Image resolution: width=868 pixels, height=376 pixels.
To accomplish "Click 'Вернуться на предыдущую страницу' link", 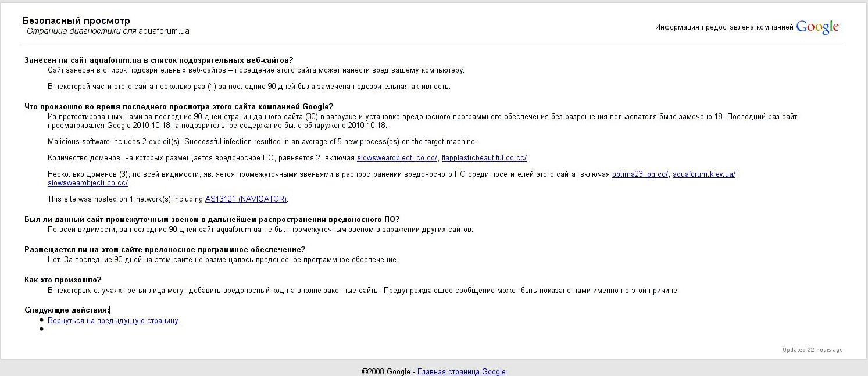I will pyautogui.click(x=113, y=321).
